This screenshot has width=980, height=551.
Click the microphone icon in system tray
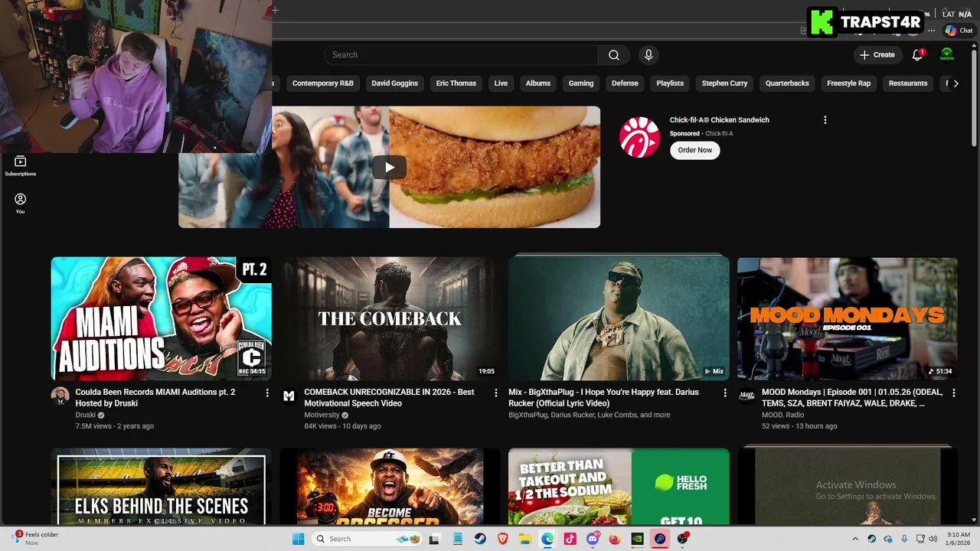pyautogui.click(x=904, y=539)
